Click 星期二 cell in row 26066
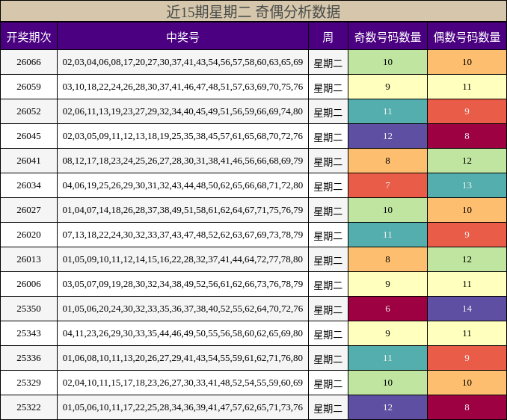The height and width of the screenshot is (420, 507). [x=328, y=63]
